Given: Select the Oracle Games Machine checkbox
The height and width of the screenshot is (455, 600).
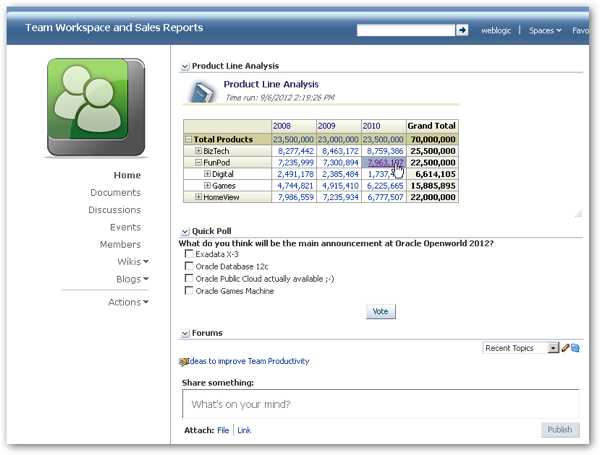Looking at the screenshot, I should (x=189, y=290).
